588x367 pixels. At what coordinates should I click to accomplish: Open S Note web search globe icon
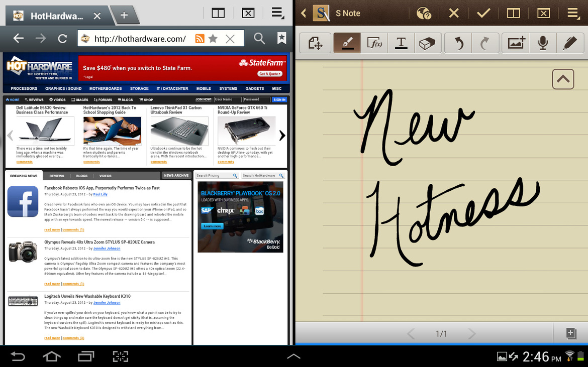point(424,14)
